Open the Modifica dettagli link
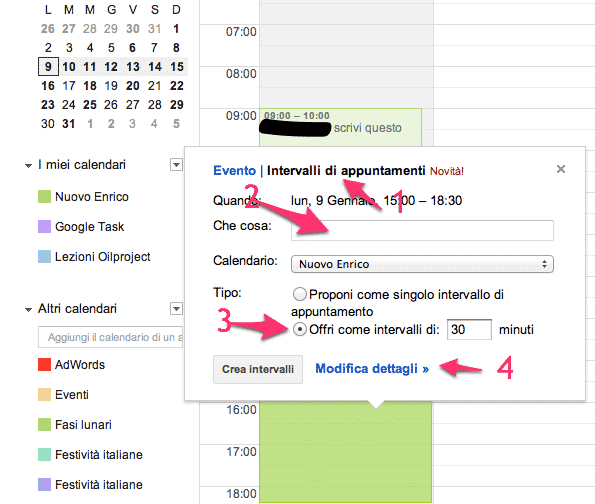595x504 pixels. [x=372, y=369]
